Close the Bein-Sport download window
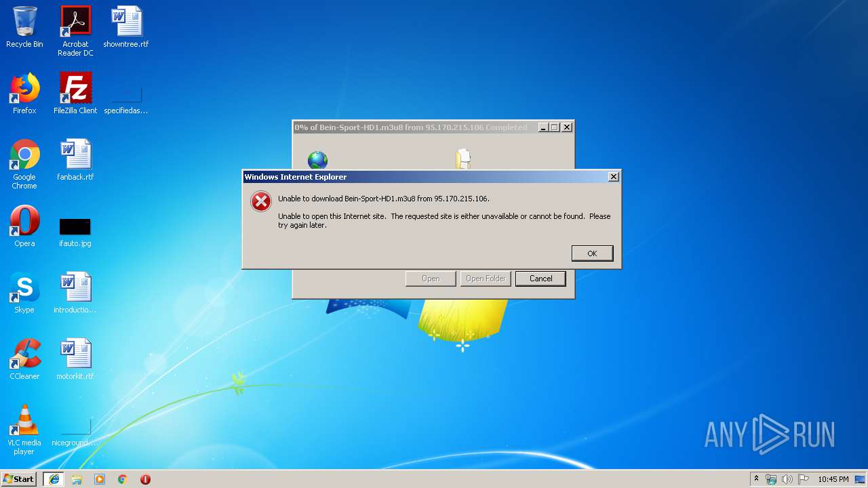This screenshot has height=488, width=868. [x=567, y=127]
